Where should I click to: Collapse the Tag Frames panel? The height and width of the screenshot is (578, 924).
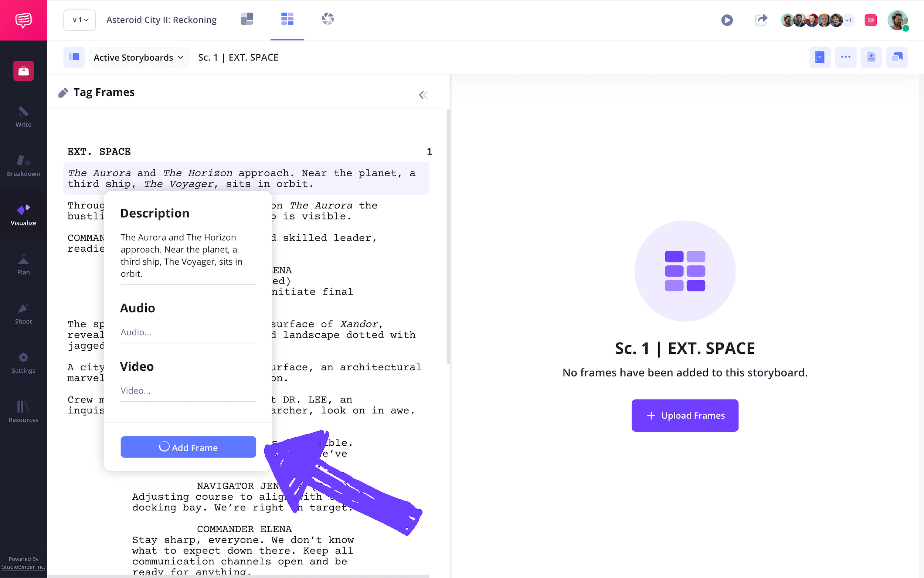point(423,95)
